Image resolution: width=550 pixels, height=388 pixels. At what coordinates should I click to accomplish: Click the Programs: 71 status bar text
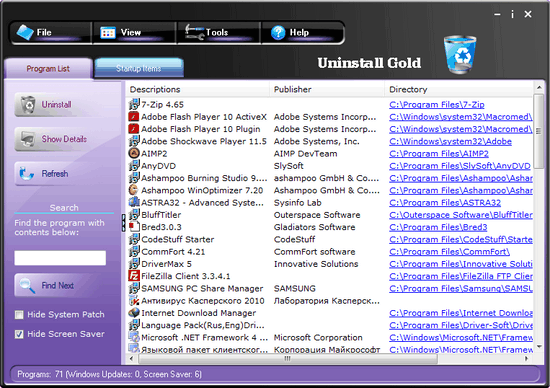(109, 374)
